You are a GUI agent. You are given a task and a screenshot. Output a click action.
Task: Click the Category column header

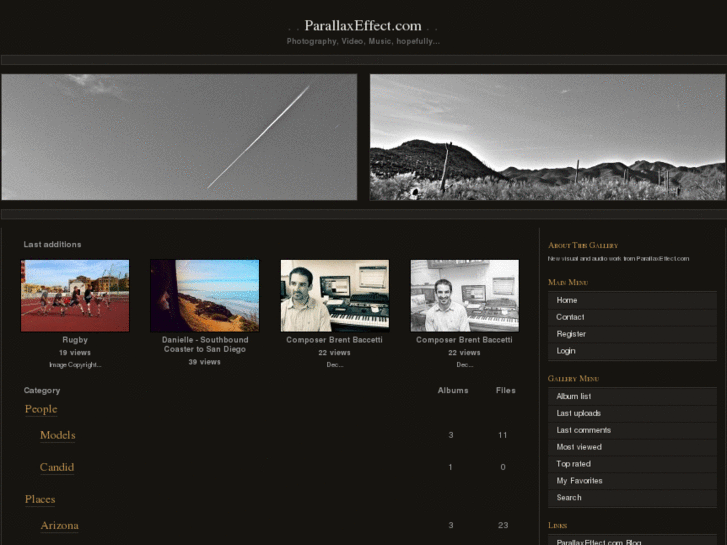point(42,391)
